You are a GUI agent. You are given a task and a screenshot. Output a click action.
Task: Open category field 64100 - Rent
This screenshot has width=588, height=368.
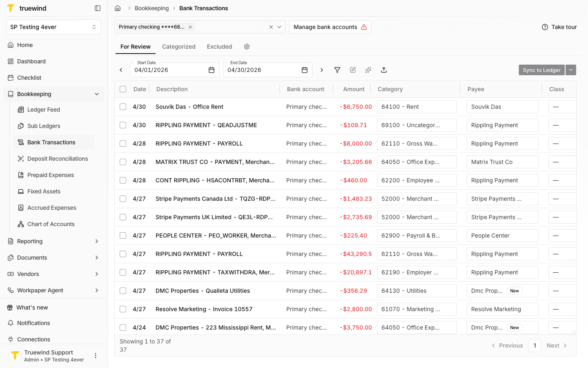(417, 107)
